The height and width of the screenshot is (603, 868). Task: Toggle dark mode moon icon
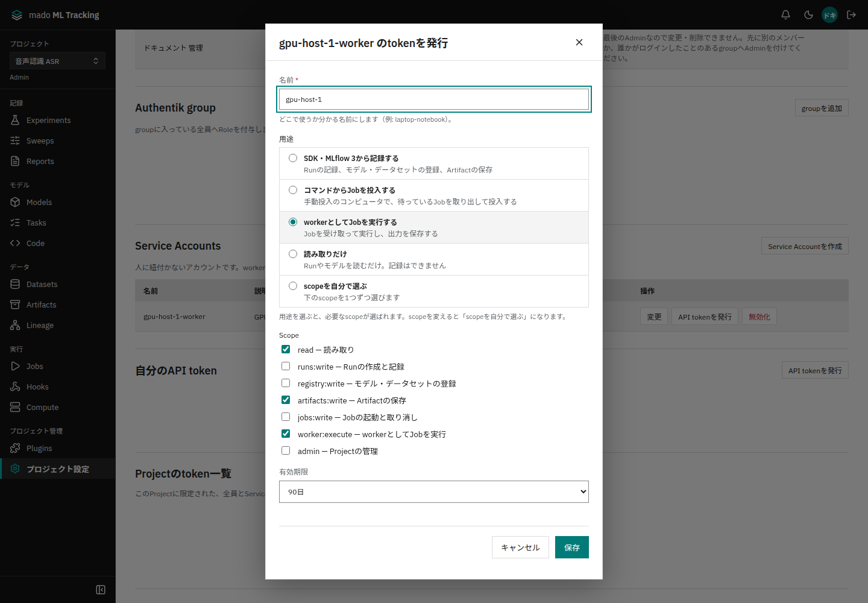808,14
